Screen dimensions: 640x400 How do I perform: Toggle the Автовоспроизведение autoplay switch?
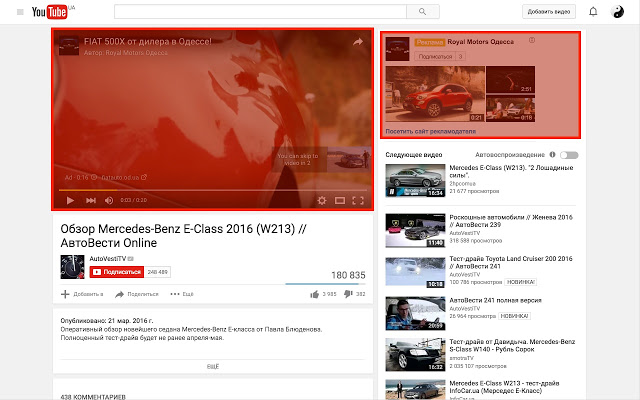(x=569, y=155)
